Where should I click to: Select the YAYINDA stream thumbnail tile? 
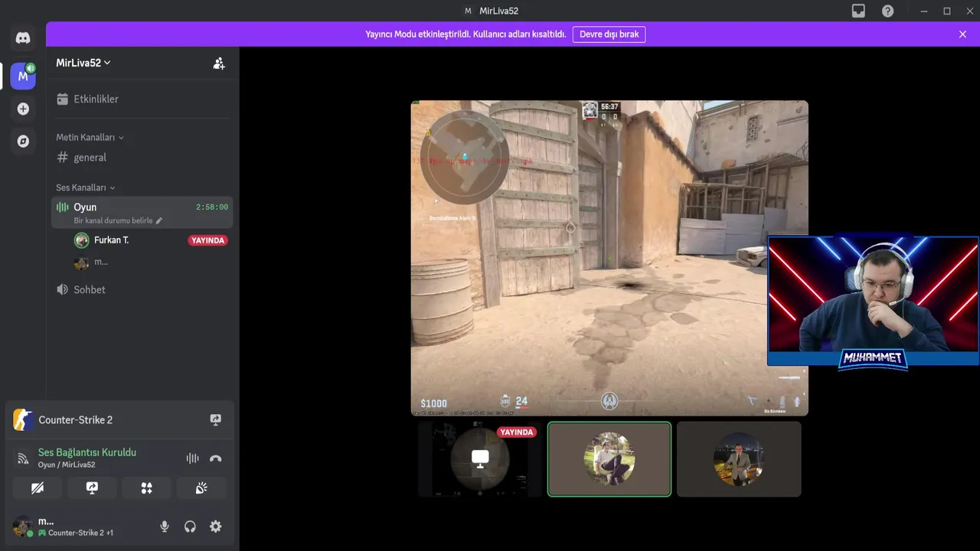coord(480,459)
